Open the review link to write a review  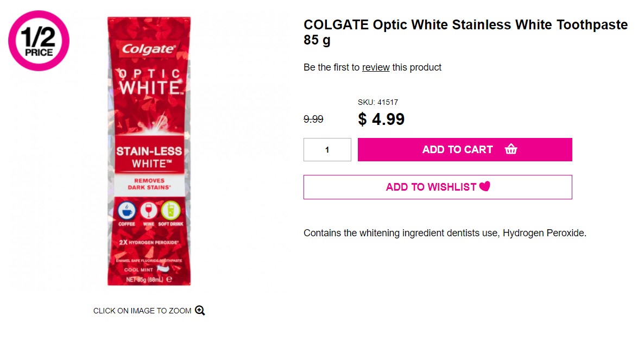pos(376,67)
